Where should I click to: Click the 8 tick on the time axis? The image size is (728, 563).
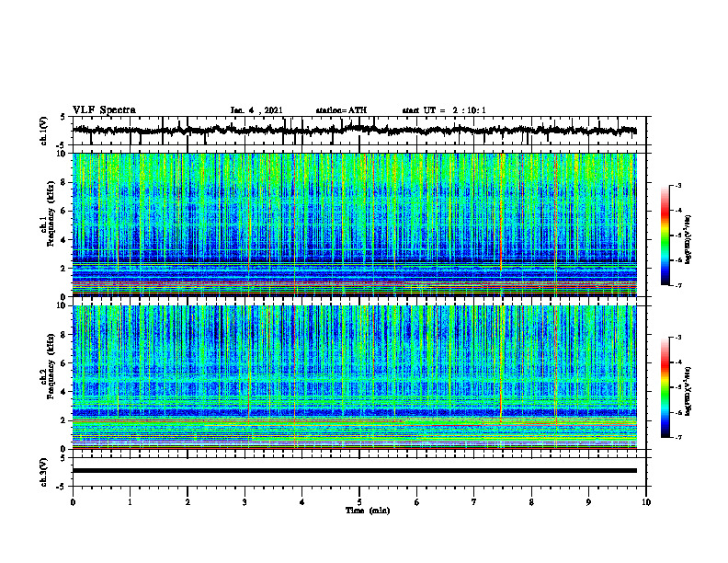point(531,502)
